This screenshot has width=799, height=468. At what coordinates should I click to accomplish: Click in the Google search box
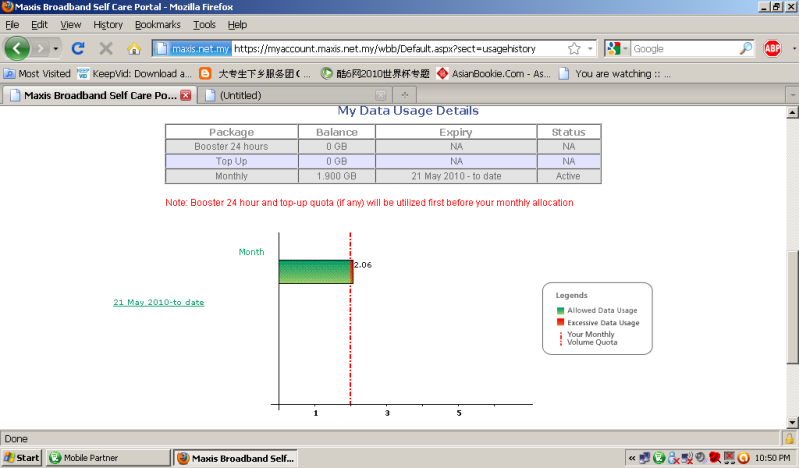[684, 48]
